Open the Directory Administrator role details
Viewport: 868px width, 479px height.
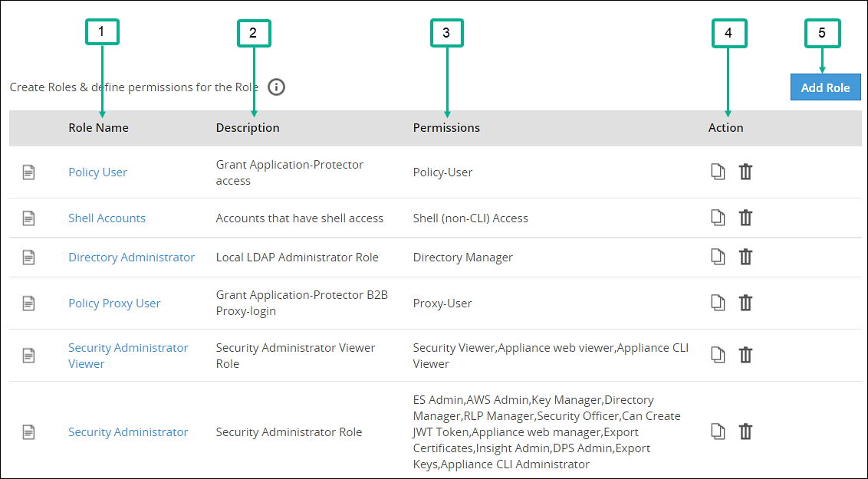click(x=131, y=257)
